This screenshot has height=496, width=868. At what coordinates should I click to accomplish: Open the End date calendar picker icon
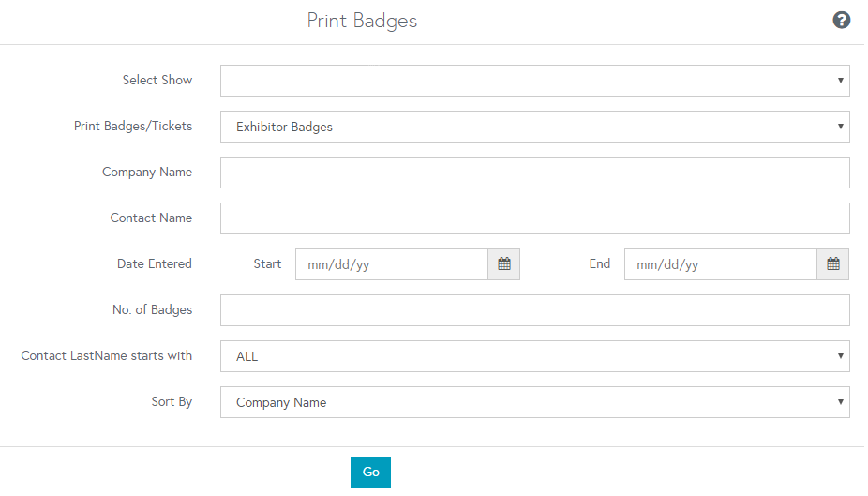point(832,264)
